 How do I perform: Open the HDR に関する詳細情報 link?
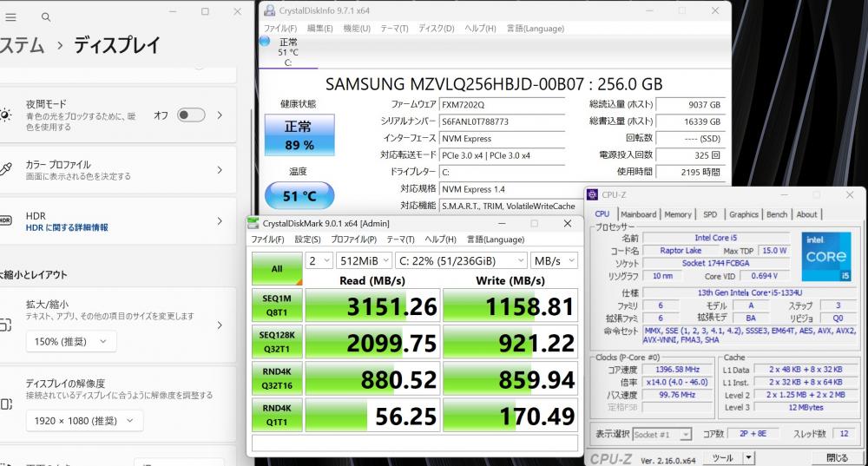point(67,227)
